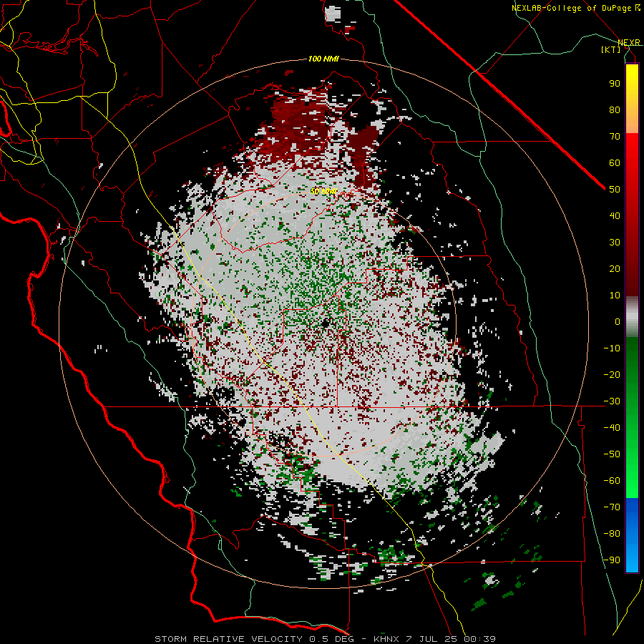Viewport: 644px width, 644px height.
Task: Select the NEXR label above the legend
Action: pos(629,43)
